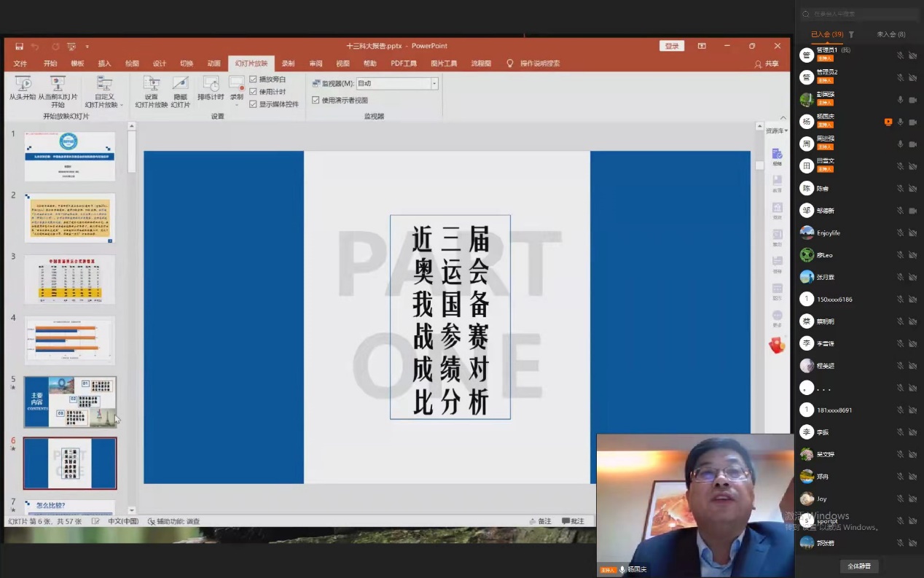Uncheck the 使用计时 checkbox
The height and width of the screenshot is (578, 924).
click(x=253, y=92)
